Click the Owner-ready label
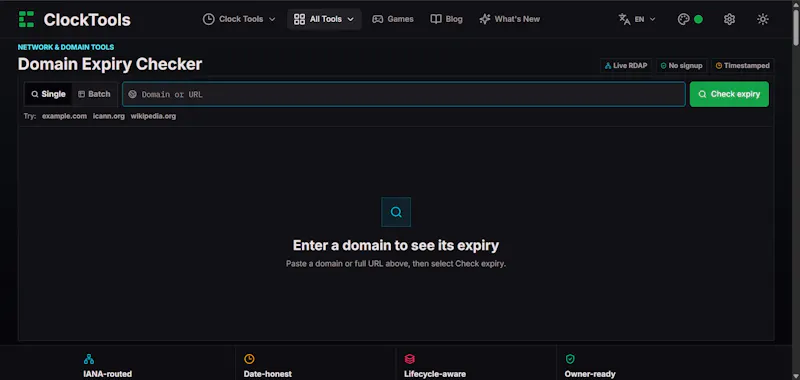The height and width of the screenshot is (380, 800). pyautogui.click(x=590, y=374)
